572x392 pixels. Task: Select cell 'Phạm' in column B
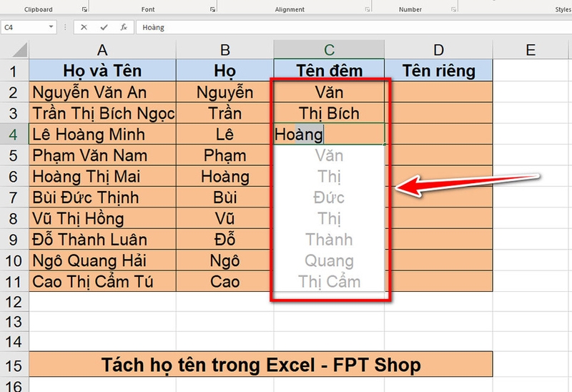click(x=225, y=155)
